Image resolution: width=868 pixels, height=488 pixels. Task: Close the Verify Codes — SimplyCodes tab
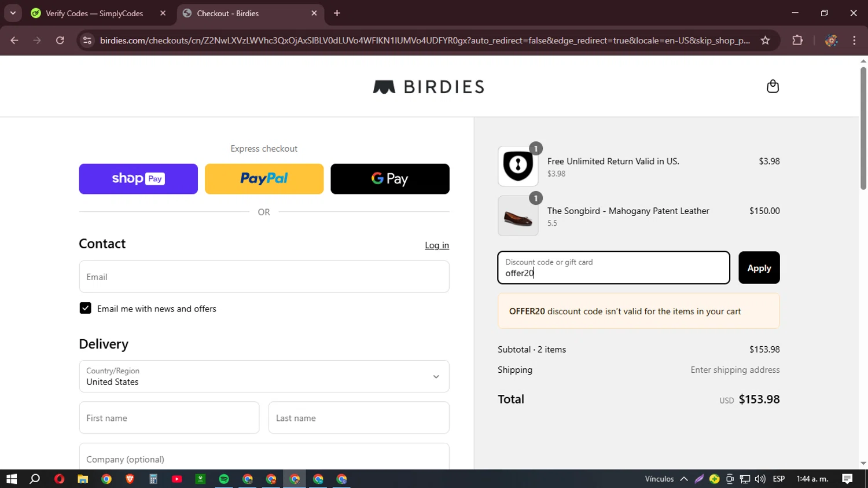(163, 13)
